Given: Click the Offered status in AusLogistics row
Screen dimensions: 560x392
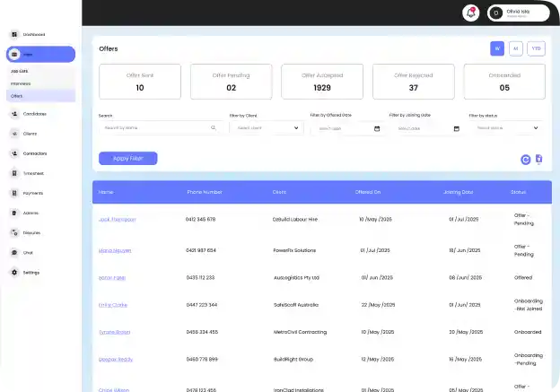Looking at the screenshot, I should tap(523, 277).
